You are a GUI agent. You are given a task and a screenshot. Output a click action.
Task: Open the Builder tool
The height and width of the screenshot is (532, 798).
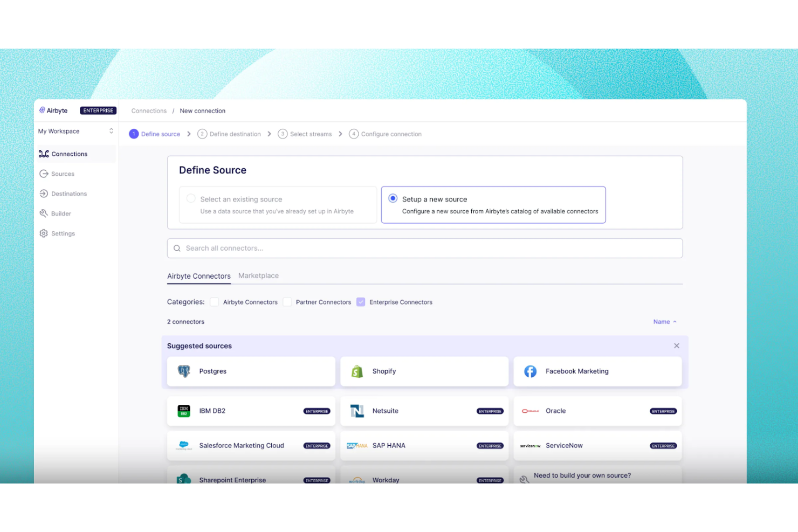pyautogui.click(x=60, y=213)
